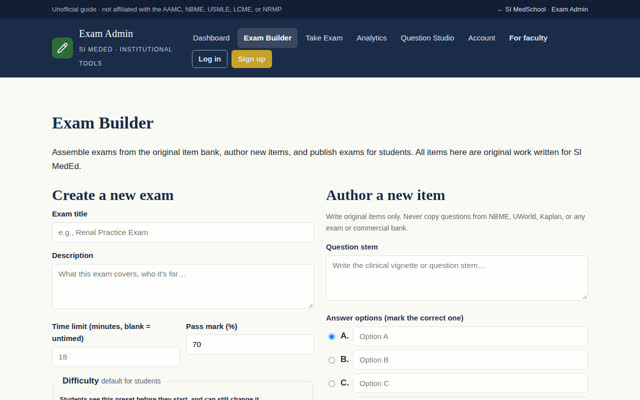Open the Account page
The height and width of the screenshot is (400, 640).
[x=481, y=38]
